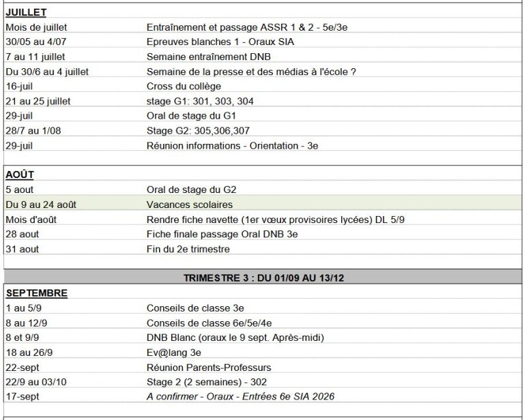Select the 'TRIMESTRE 3' grey header row
Viewport: 524px width, 420px height.
coord(262,278)
